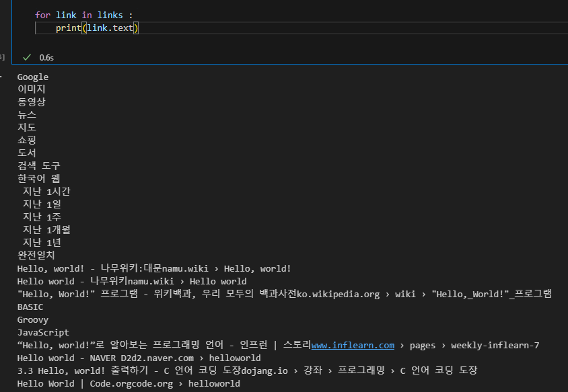Image resolution: width=568 pixels, height=392 pixels.
Task: Select the '동영상' output line
Action: point(32,102)
